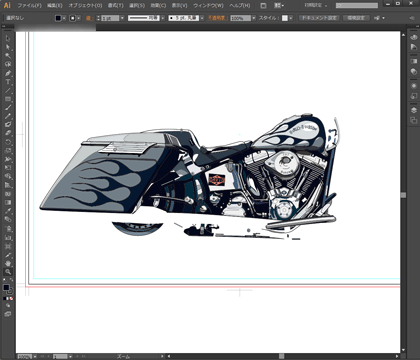Open オブジェクト(O) menu
Screen dimensions: 420x360
coord(85,6)
